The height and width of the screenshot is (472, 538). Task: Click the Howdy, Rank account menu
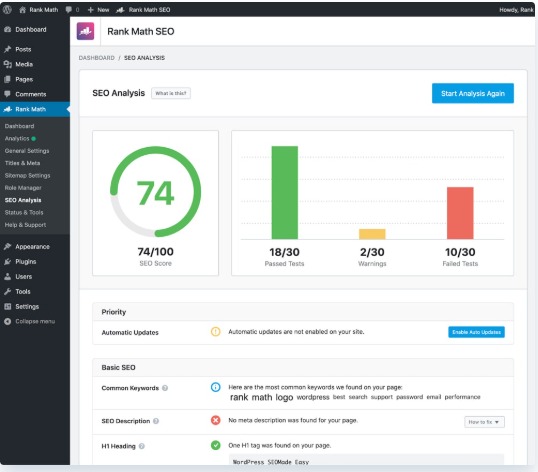click(516, 10)
